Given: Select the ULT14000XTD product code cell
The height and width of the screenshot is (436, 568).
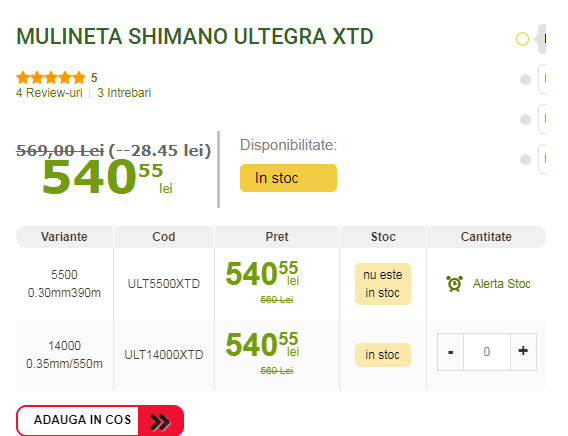Looking at the screenshot, I should click(x=164, y=355).
